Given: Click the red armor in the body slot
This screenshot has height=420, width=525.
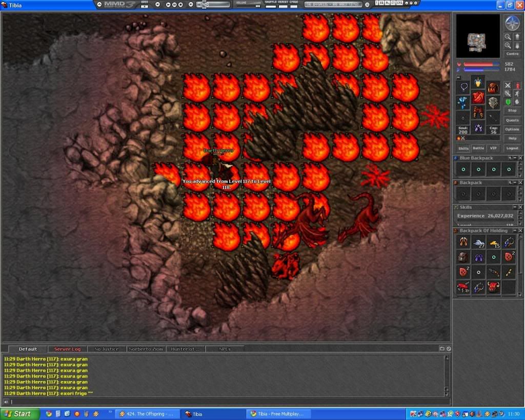Looking at the screenshot, I should pos(478,97).
